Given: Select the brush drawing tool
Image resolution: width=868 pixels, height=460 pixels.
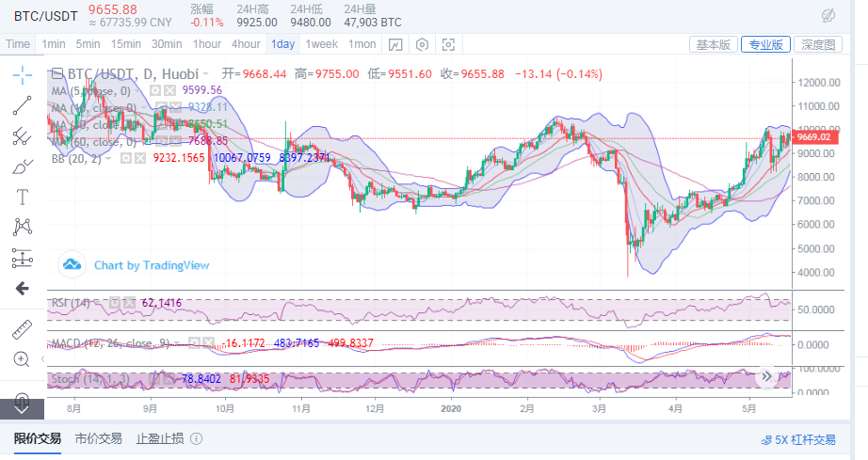Looking at the screenshot, I should [23, 167].
